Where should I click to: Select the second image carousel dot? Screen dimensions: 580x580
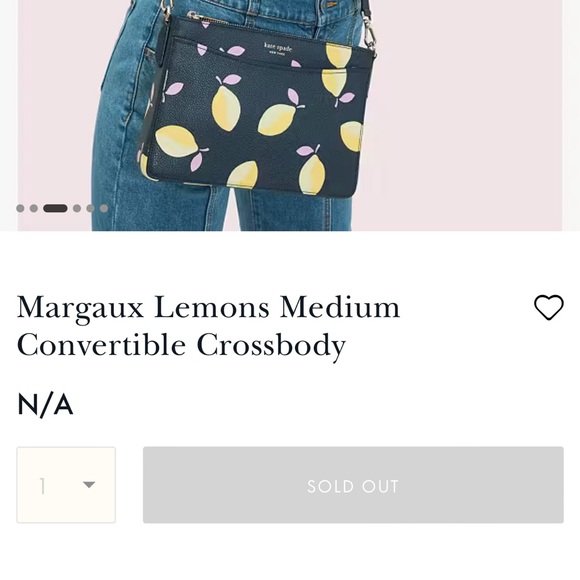[34, 208]
